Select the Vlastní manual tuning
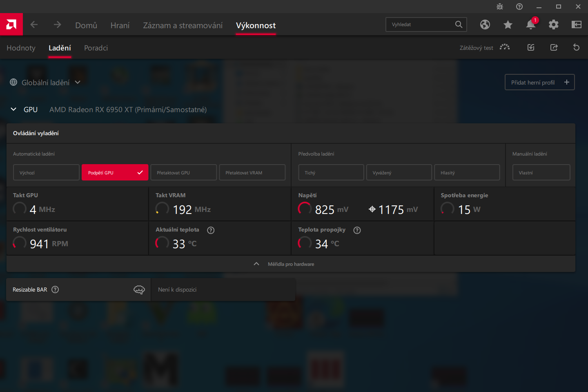Image resolution: width=588 pixels, height=392 pixels. pos(541,172)
